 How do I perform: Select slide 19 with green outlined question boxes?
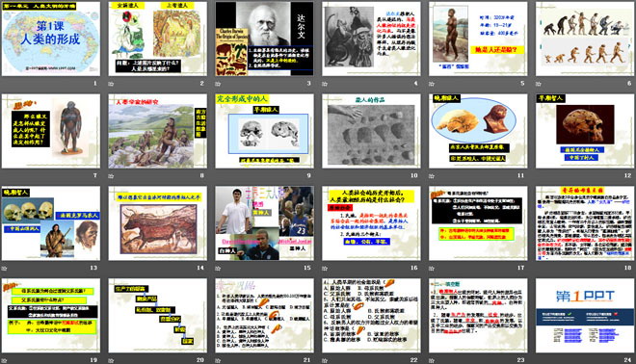(51, 315)
